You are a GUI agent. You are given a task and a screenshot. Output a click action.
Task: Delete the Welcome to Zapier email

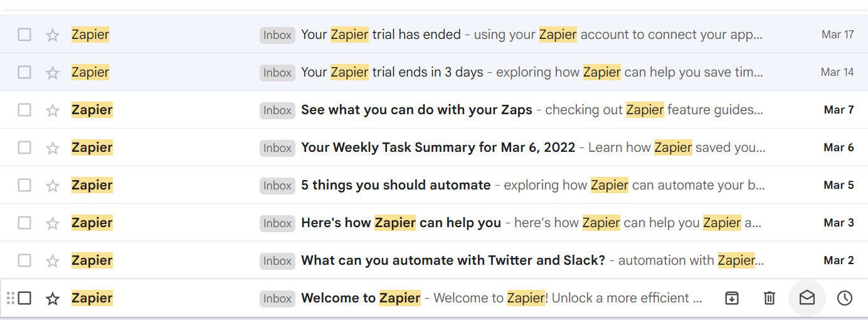click(x=770, y=298)
